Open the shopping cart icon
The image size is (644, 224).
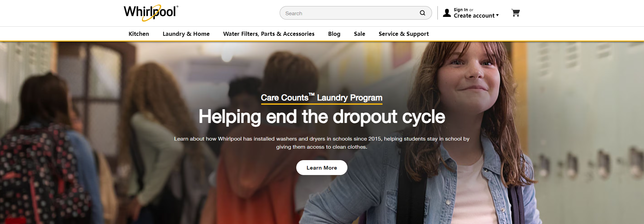click(515, 13)
